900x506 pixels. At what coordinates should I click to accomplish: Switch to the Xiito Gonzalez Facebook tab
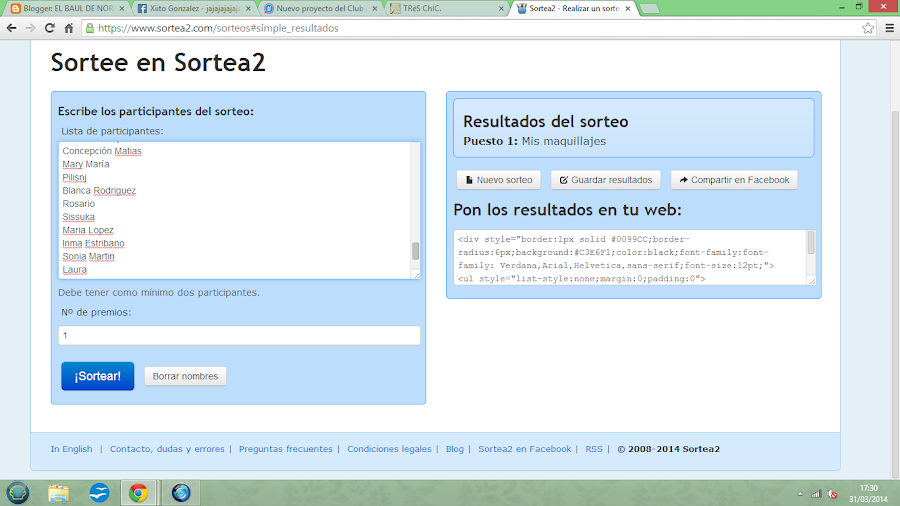click(192, 9)
